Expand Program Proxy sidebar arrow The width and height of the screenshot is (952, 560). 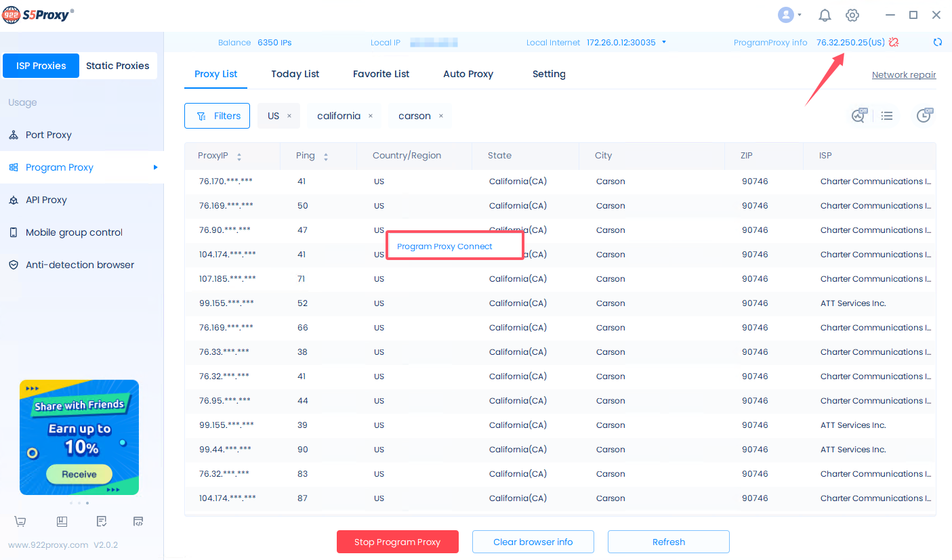pos(155,167)
